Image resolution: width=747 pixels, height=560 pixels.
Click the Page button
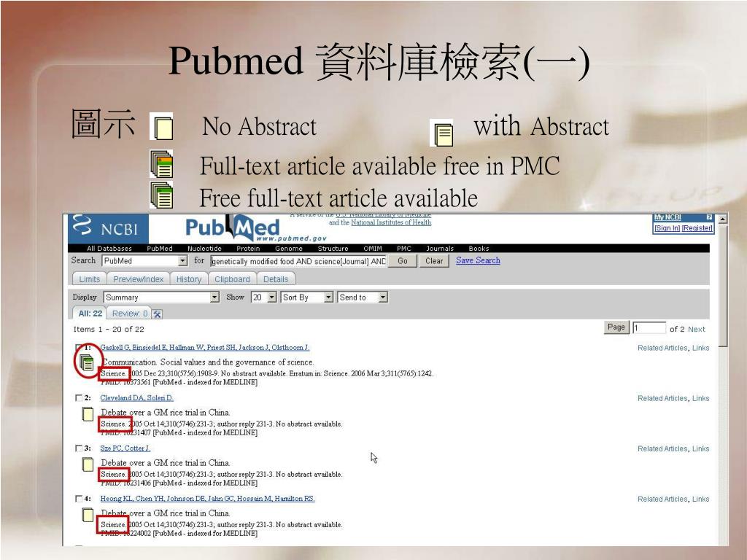[x=616, y=327]
